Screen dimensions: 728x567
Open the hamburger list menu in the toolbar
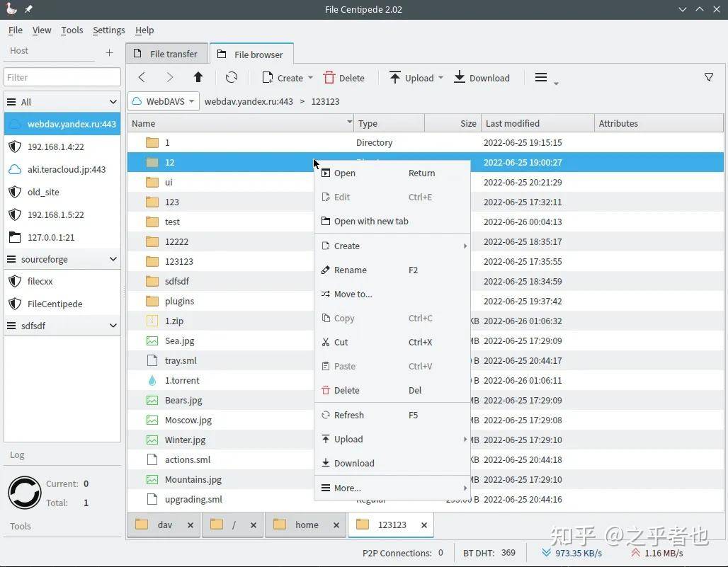[x=541, y=77]
